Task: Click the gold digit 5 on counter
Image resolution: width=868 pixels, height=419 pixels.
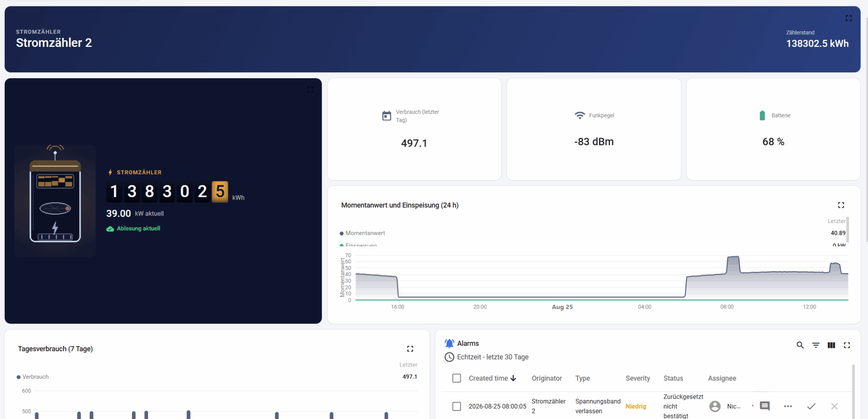Action: pos(220,192)
